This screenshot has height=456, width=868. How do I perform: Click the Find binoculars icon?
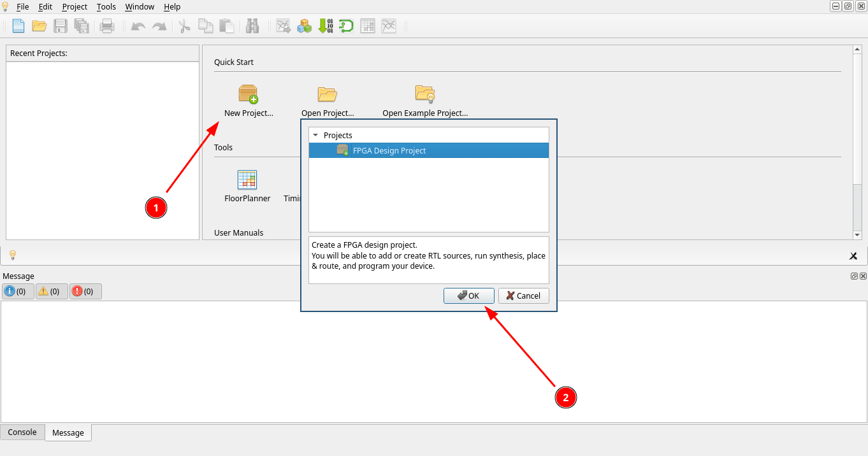(x=252, y=26)
